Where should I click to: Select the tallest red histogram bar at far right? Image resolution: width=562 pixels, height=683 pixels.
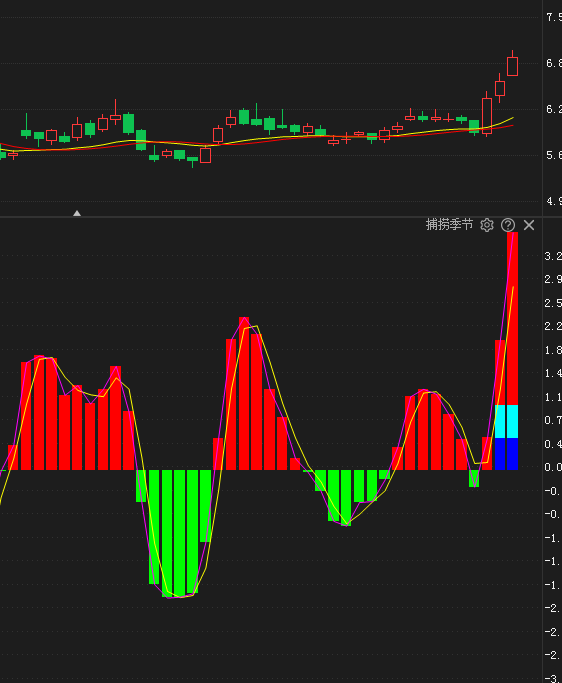tap(512, 319)
